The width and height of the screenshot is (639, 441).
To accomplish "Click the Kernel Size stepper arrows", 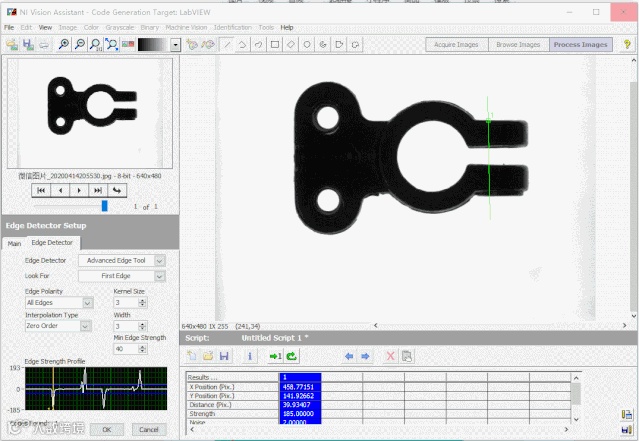I will 142,302.
